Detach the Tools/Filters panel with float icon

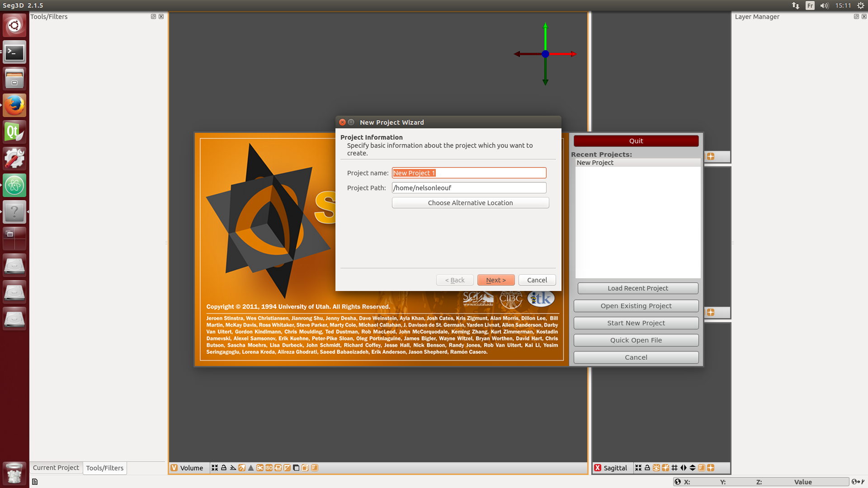153,16
